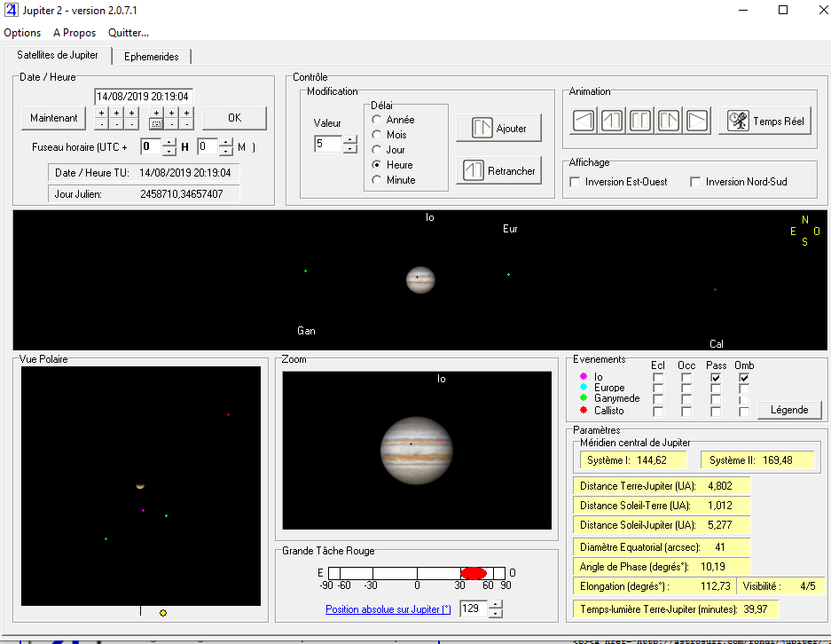Image resolution: width=831 pixels, height=644 pixels.
Task: Increase the UTC hour offset spinner
Action: point(169,142)
